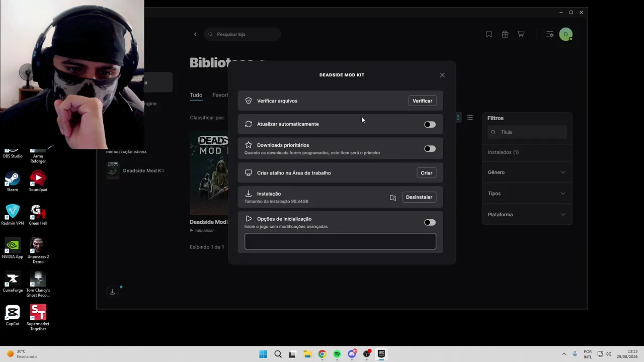
Task: Enable Opções de inicialização switch
Action: tap(430, 223)
